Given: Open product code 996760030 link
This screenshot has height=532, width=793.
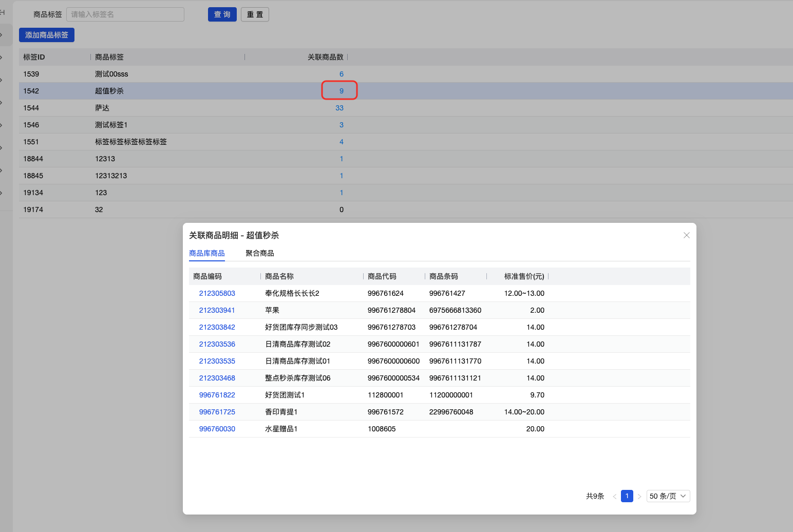Looking at the screenshot, I should (x=217, y=429).
